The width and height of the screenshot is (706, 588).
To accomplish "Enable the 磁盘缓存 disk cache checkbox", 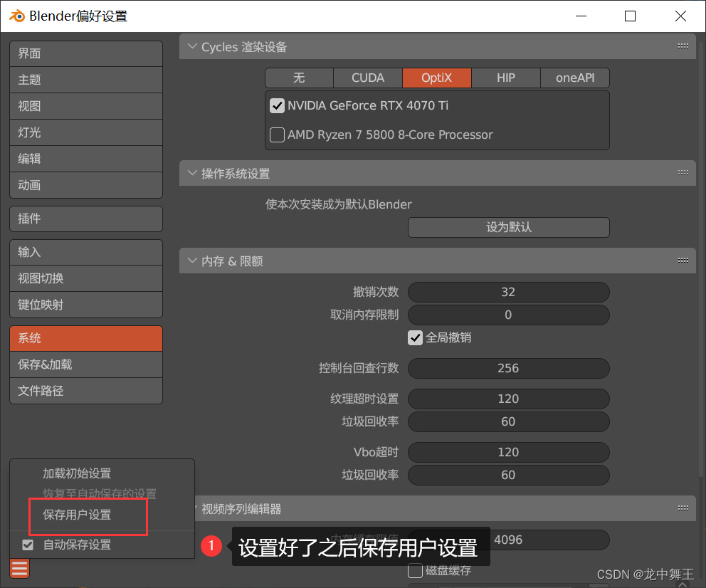I will [415, 570].
